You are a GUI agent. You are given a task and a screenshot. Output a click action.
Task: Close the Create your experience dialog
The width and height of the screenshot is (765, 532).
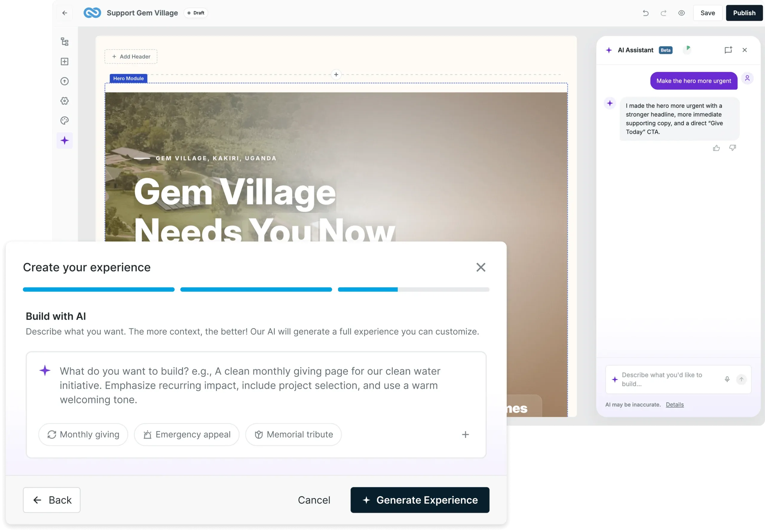[x=481, y=267]
